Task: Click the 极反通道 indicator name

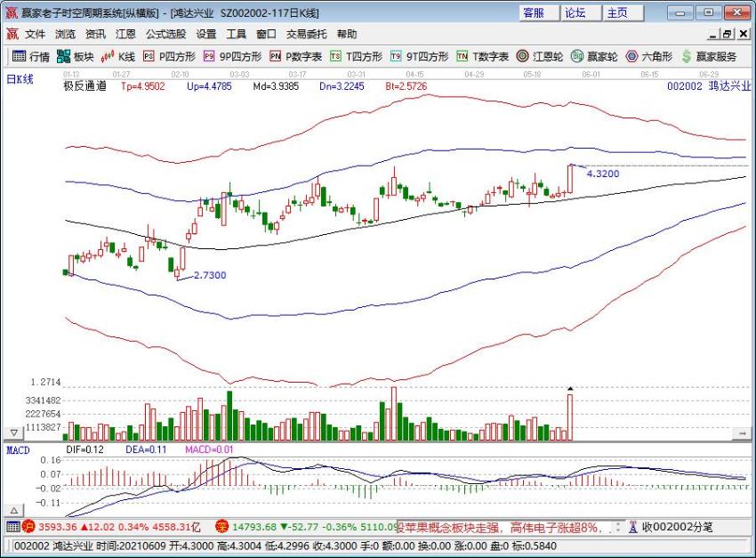Action: [84, 86]
